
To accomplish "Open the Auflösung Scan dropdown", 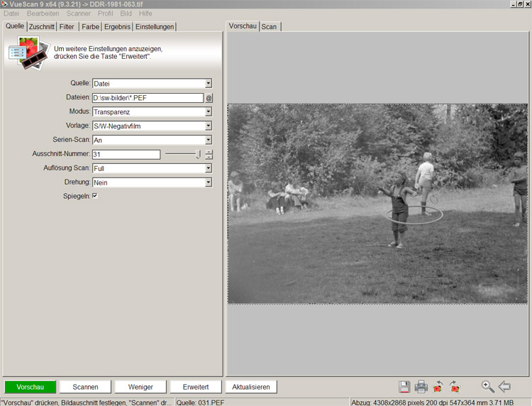I will [x=209, y=168].
